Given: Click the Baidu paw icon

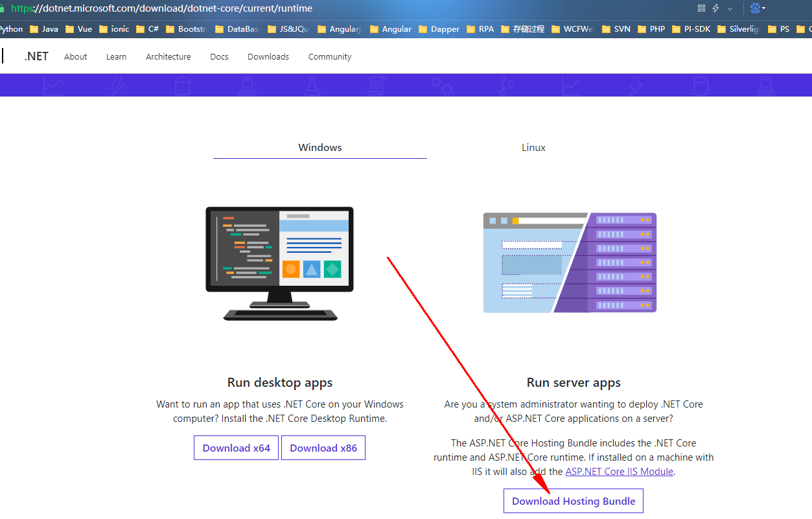Looking at the screenshot, I should pos(755,8).
